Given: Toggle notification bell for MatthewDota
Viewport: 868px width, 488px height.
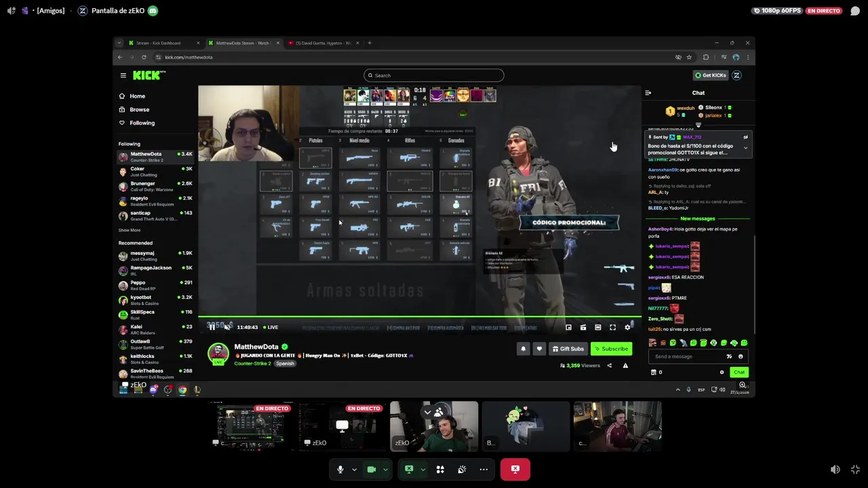Looking at the screenshot, I should click(523, 349).
